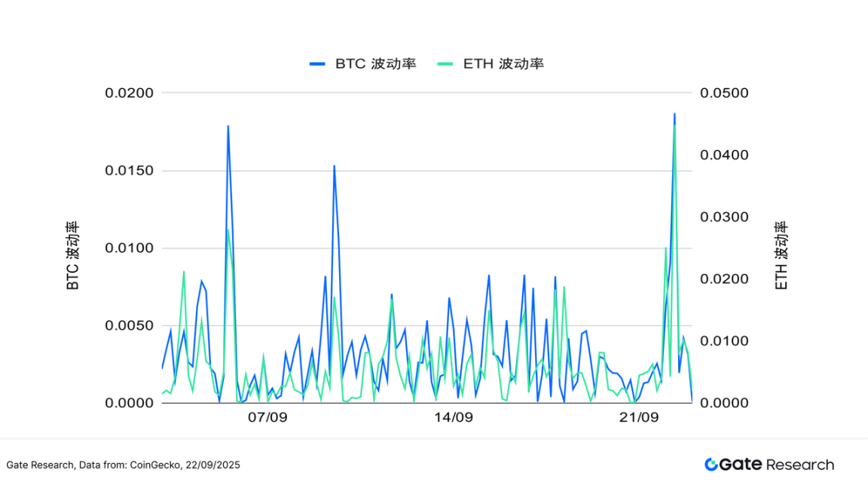
Task: Click the Gate logo icon
Action: [x=711, y=465]
